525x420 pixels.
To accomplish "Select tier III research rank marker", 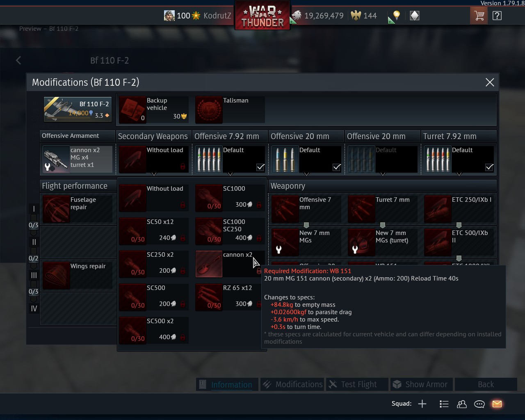I will pyautogui.click(x=34, y=275).
